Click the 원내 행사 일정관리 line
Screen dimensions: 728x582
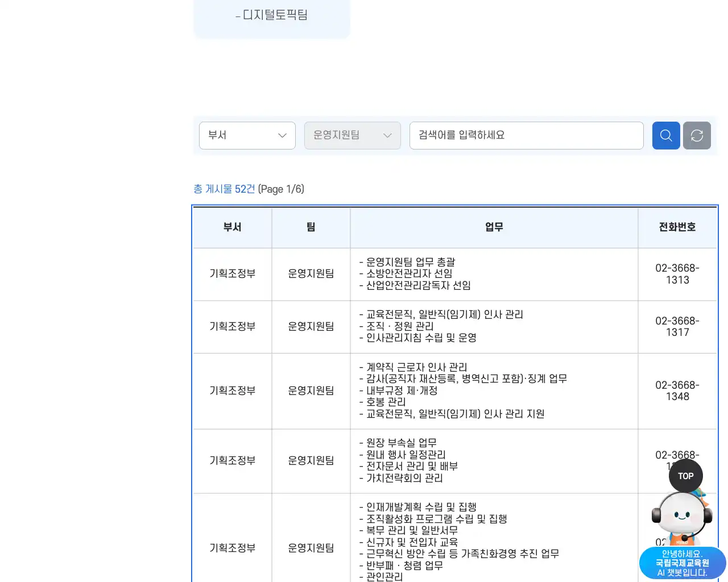click(403, 455)
